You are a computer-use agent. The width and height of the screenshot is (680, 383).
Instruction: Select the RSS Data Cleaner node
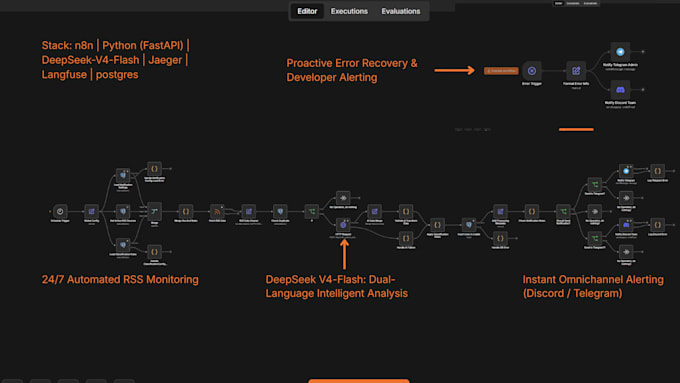(248, 211)
